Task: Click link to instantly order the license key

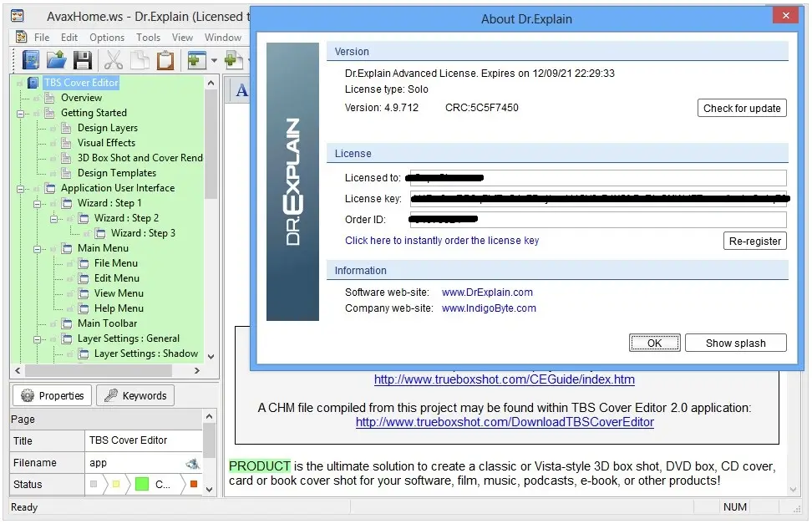Action: coord(442,241)
